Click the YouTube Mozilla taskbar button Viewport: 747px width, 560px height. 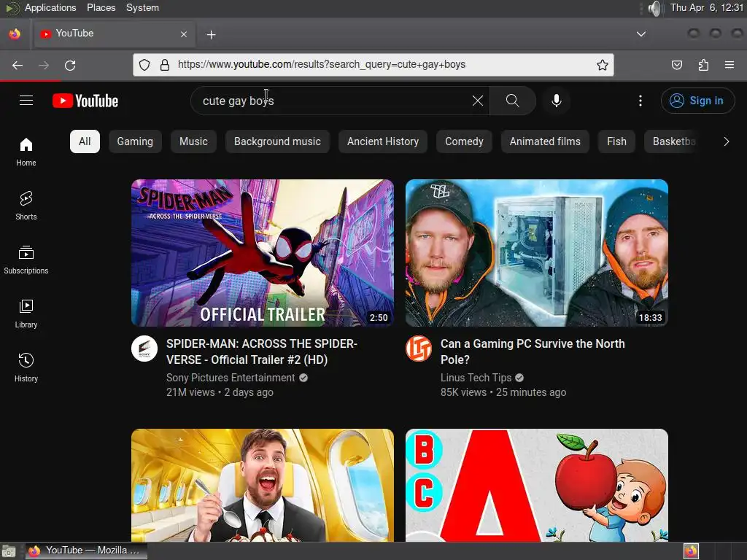(86, 551)
